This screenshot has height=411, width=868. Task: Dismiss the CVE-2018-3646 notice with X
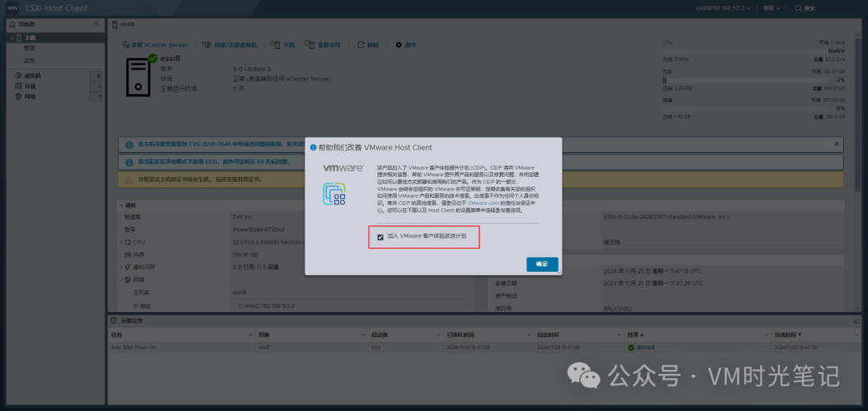coord(837,144)
